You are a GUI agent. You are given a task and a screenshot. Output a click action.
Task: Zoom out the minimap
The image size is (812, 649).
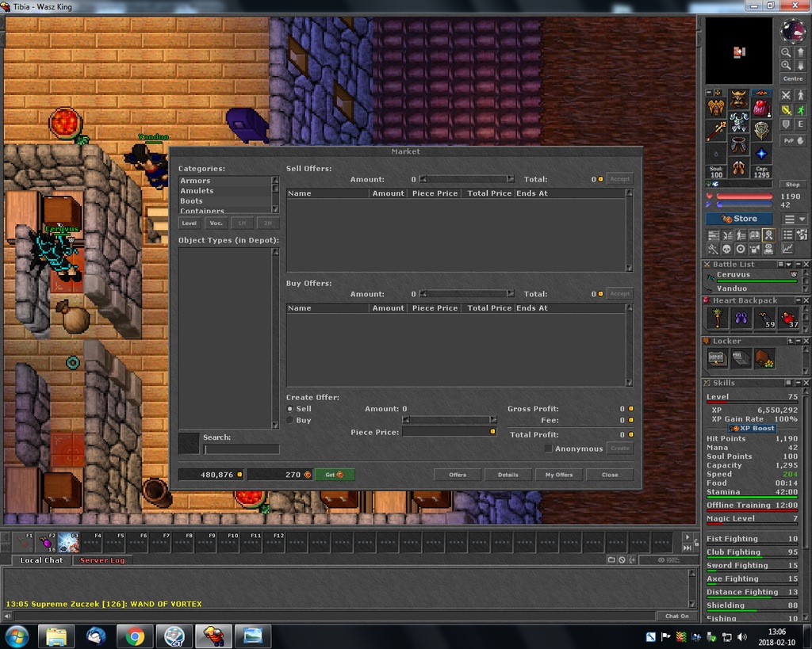tap(786, 52)
